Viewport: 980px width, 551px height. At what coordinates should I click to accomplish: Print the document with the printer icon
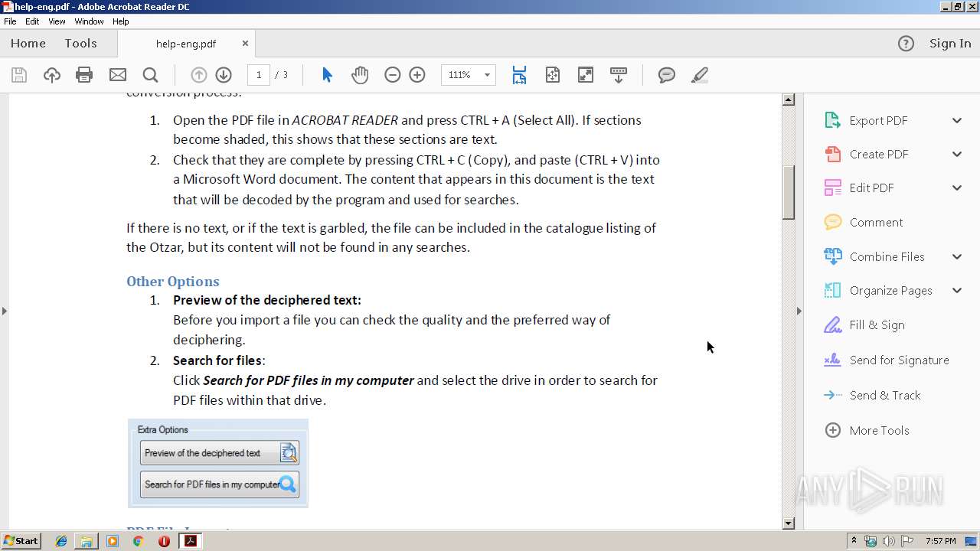point(84,75)
